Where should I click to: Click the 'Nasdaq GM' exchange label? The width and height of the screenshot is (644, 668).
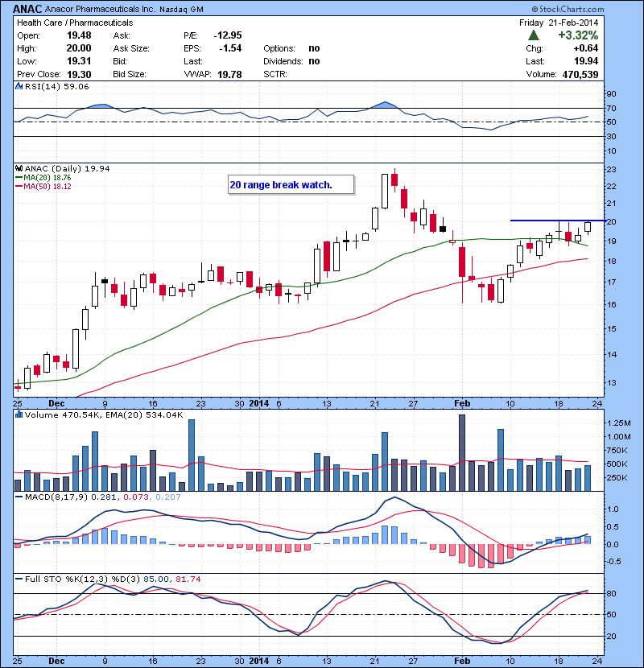click(181, 10)
